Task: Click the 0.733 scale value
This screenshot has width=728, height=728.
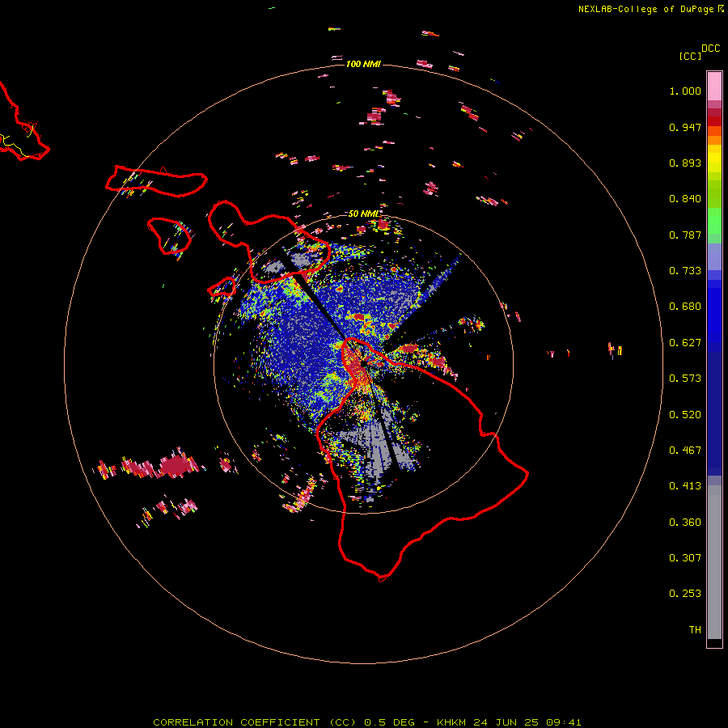Action: [685, 271]
